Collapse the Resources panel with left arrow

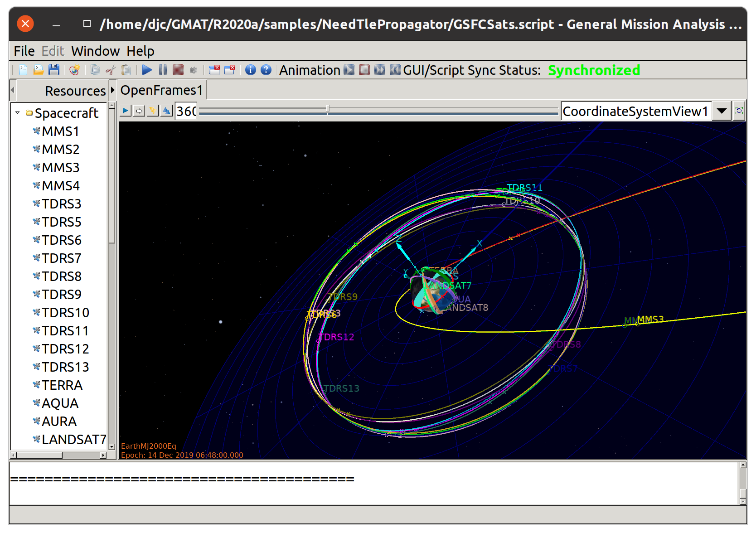pos(13,90)
